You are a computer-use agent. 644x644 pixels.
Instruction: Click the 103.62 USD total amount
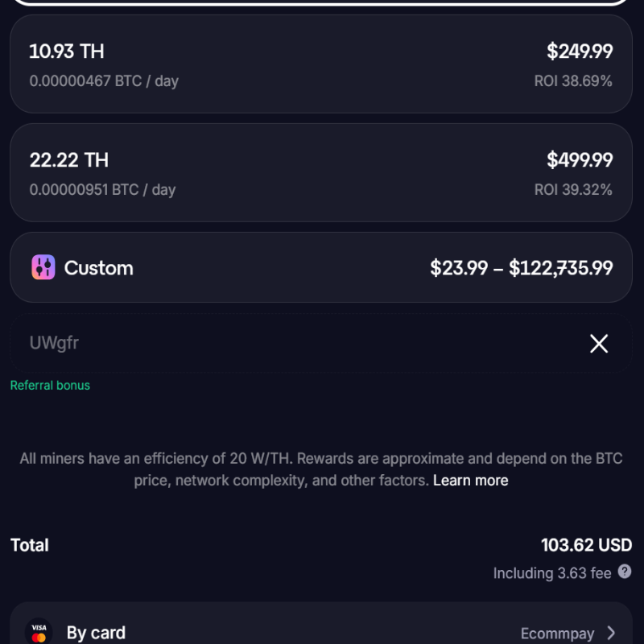pos(586,545)
